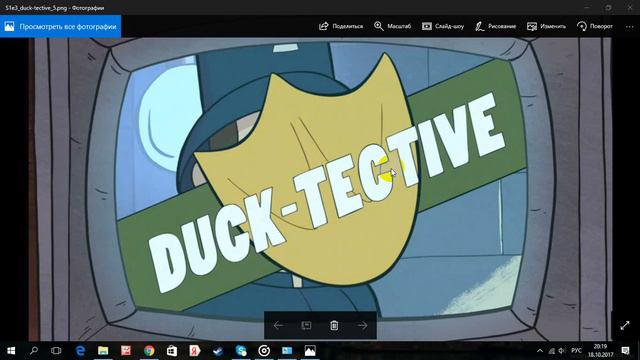This screenshot has height=360, width=640.
Task: Go to the next photo arrow
Action: tap(362, 325)
